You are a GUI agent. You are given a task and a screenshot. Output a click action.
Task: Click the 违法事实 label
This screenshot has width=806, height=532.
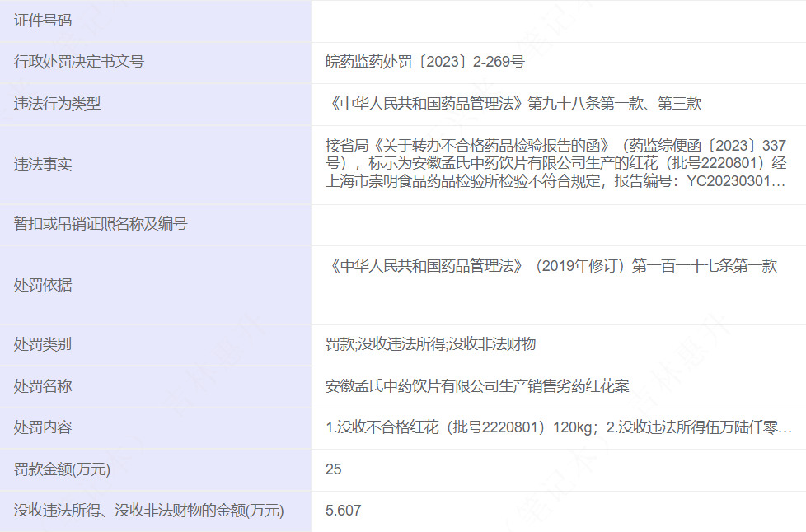click(43, 165)
